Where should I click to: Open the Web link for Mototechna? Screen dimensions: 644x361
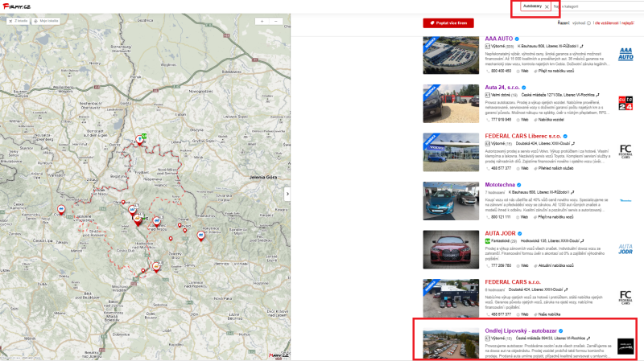[x=525, y=217]
